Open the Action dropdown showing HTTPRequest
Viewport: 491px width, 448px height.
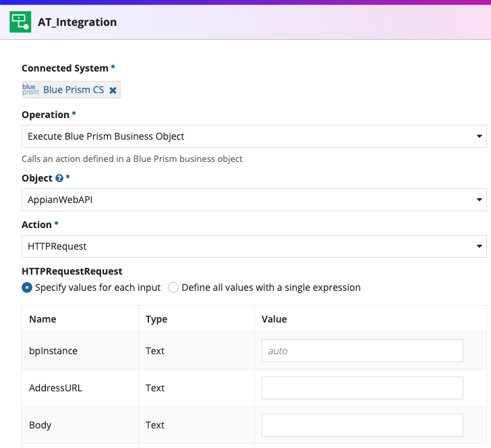(254, 246)
